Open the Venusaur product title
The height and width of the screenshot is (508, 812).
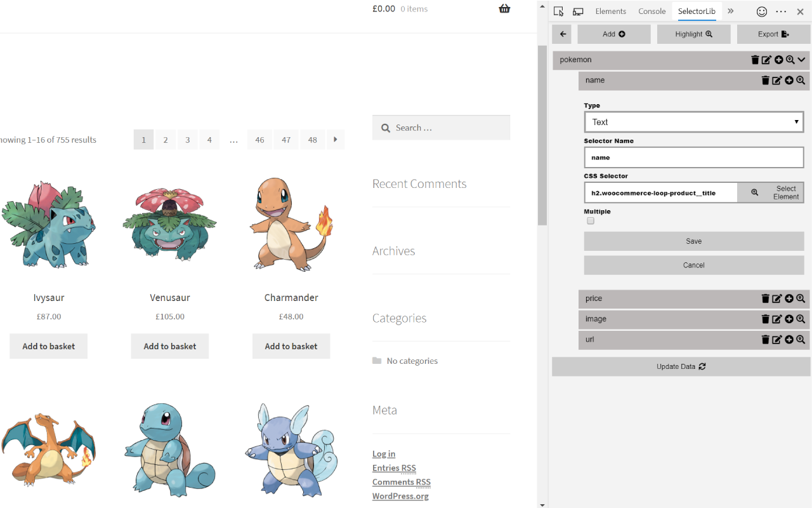pos(170,297)
